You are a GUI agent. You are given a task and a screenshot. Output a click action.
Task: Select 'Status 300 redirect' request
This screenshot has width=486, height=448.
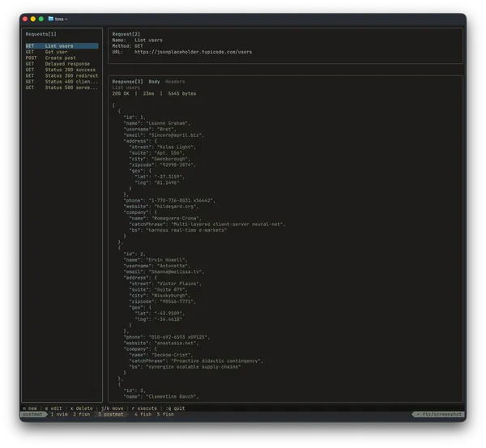point(62,75)
